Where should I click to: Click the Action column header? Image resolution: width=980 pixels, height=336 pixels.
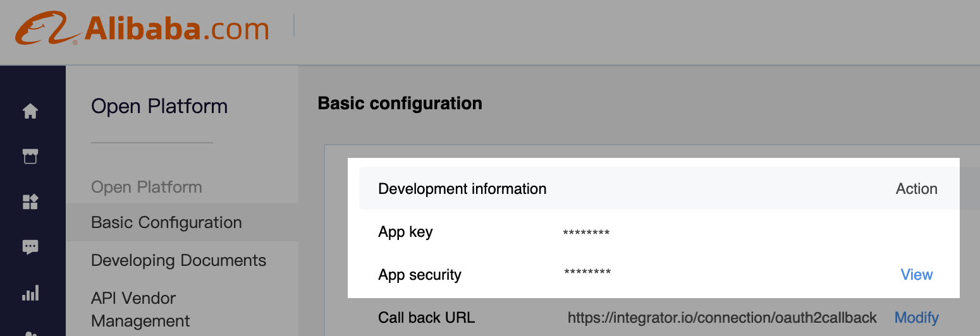click(917, 189)
